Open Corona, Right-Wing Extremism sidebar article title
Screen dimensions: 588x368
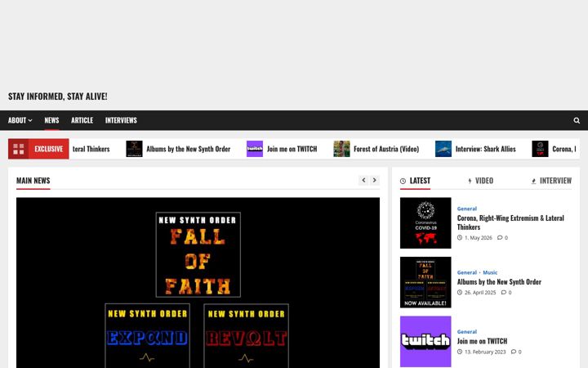coord(510,222)
